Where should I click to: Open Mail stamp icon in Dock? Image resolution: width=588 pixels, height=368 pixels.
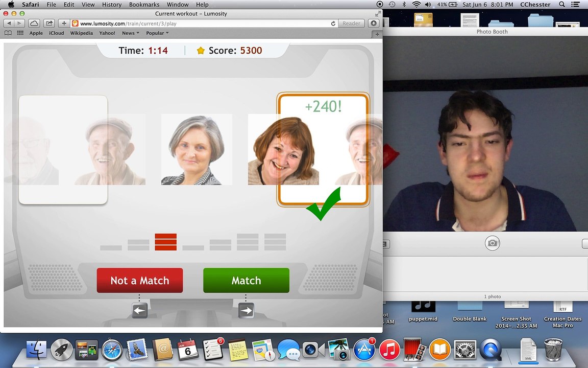click(137, 350)
